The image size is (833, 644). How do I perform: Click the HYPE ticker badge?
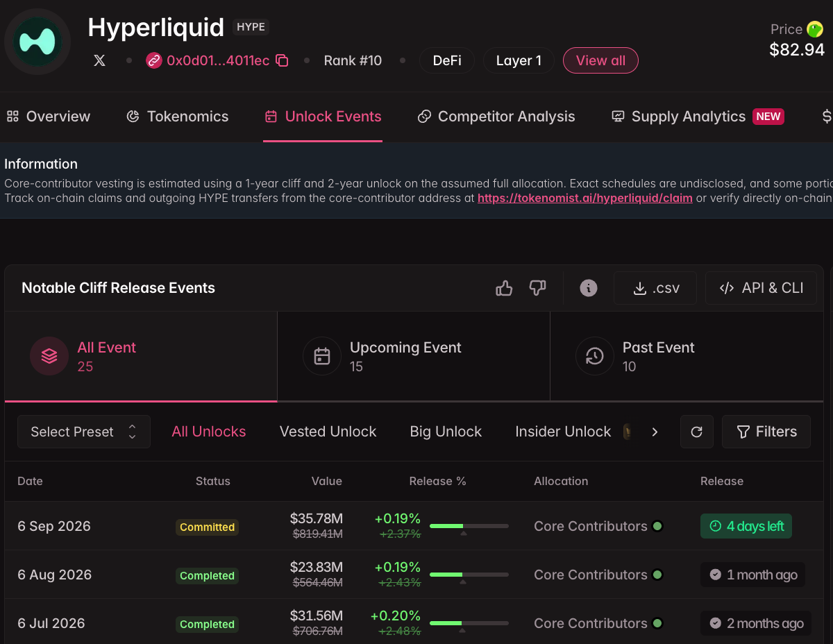coord(251,27)
